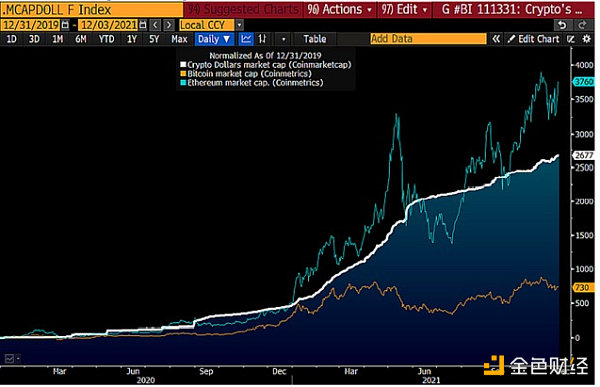
Task: Redo the chart change
Action: point(582,25)
